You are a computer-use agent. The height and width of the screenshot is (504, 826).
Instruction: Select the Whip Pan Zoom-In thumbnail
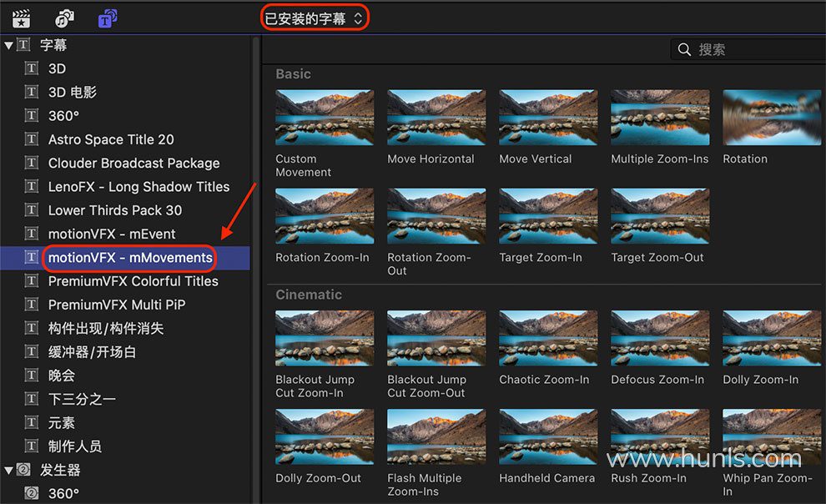[x=772, y=436]
